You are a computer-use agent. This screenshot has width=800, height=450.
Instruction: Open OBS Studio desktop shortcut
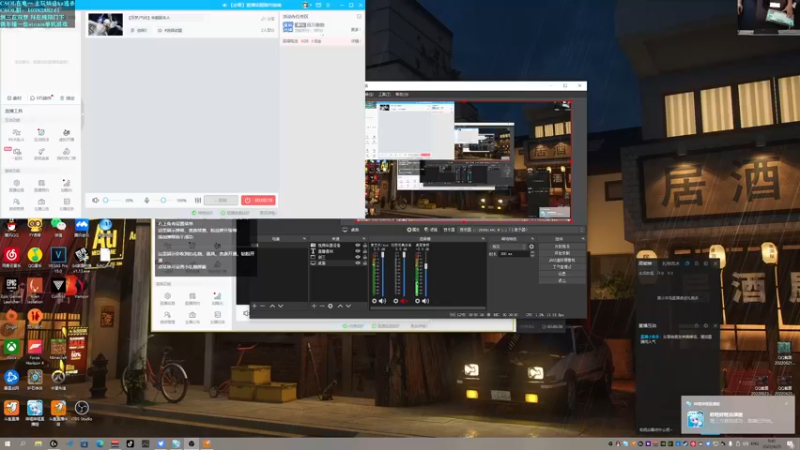click(x=82, y=410)
